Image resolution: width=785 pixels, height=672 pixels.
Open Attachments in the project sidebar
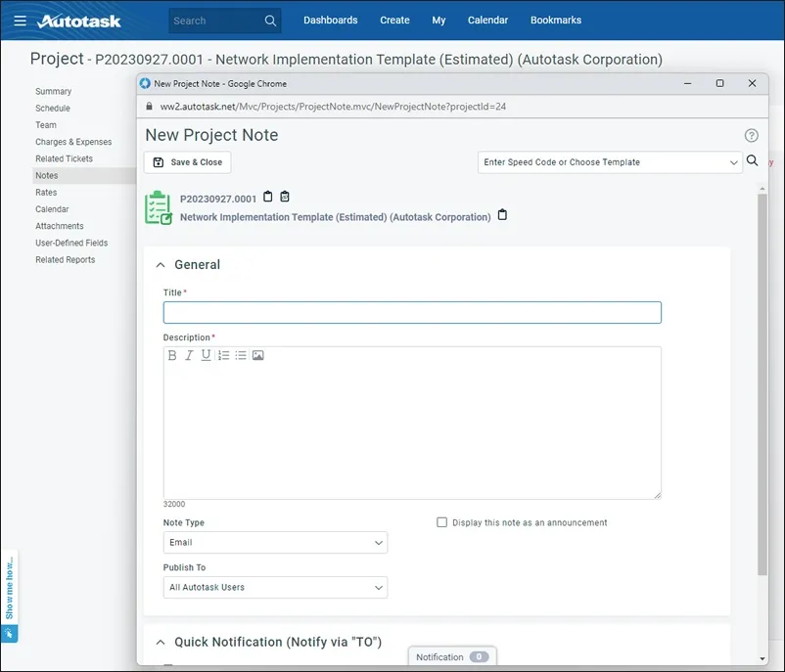[x=60, y=226]
